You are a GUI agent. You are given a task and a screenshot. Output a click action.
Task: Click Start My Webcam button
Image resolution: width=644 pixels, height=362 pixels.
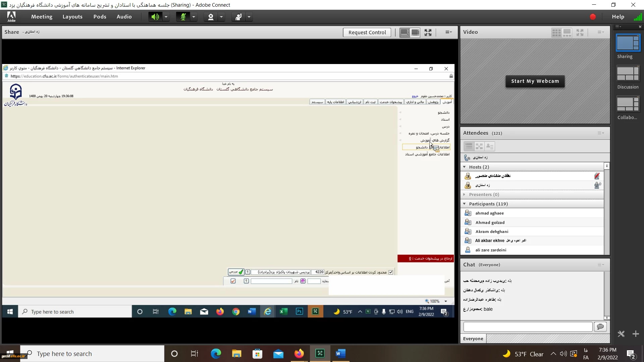click(535, 81)
